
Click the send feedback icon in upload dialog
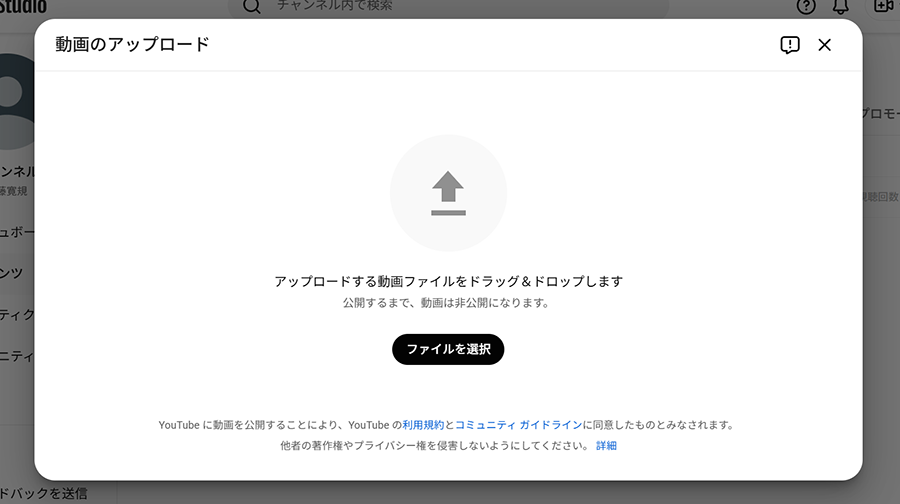point(790,45)
